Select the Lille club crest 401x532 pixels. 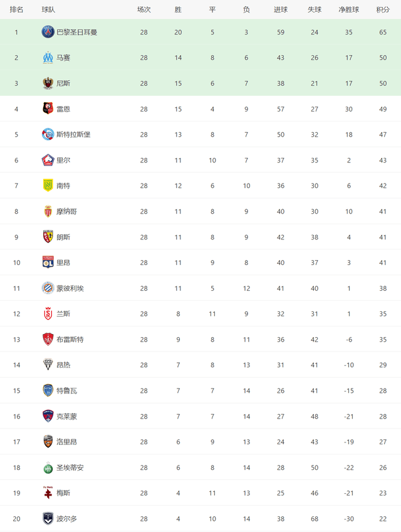pos(48,160)
